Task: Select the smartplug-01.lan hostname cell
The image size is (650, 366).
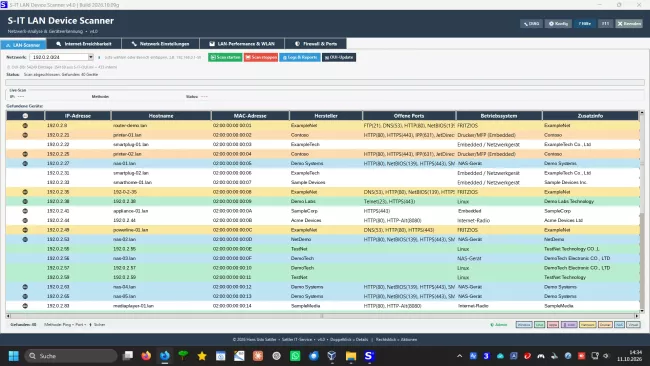Action: [x=161, y=144]
